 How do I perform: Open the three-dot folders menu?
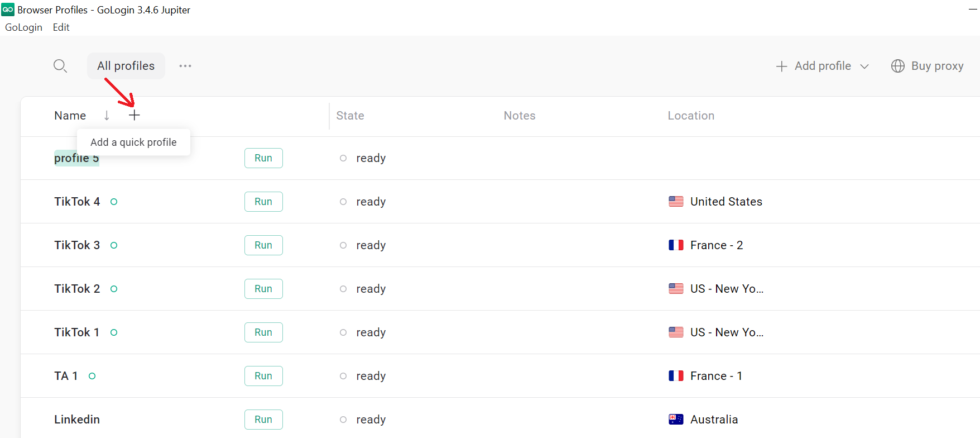(185, 66)
